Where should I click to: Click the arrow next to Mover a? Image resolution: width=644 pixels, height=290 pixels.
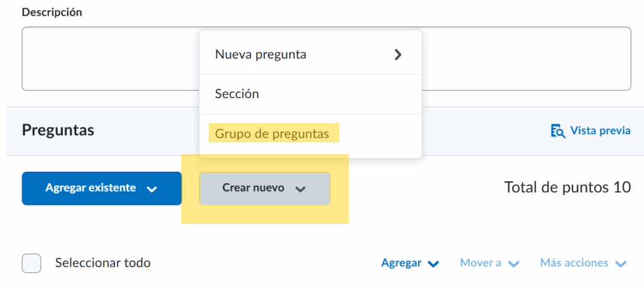[514, 264]
